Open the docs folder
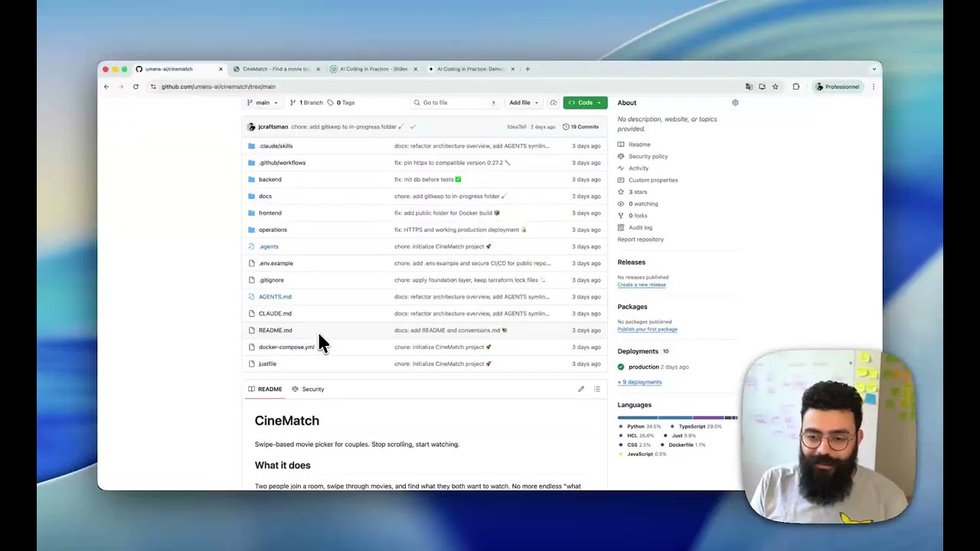This screenshot has width=980, height=551. [265, 197]
